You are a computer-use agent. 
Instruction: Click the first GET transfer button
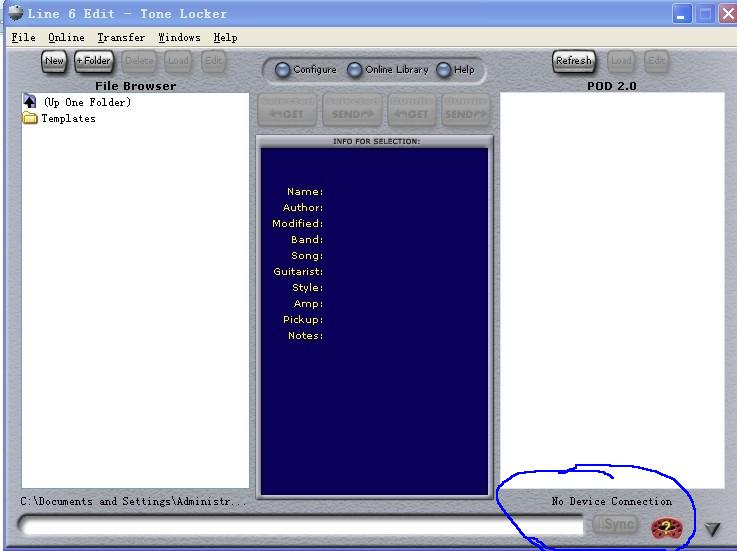(x=287, y=110)
